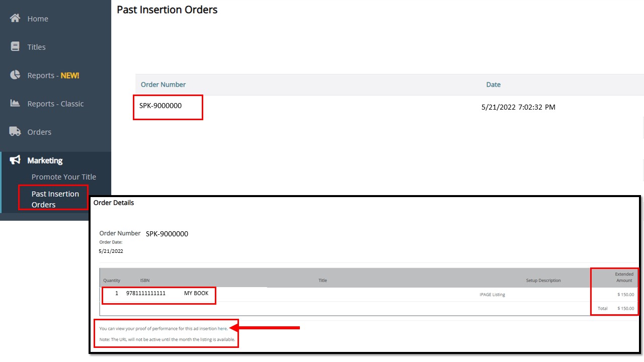The height and width of the screenshot is (362, 644).
Task: Open Reports - Classic menu item
Action: tap(55, 104)
